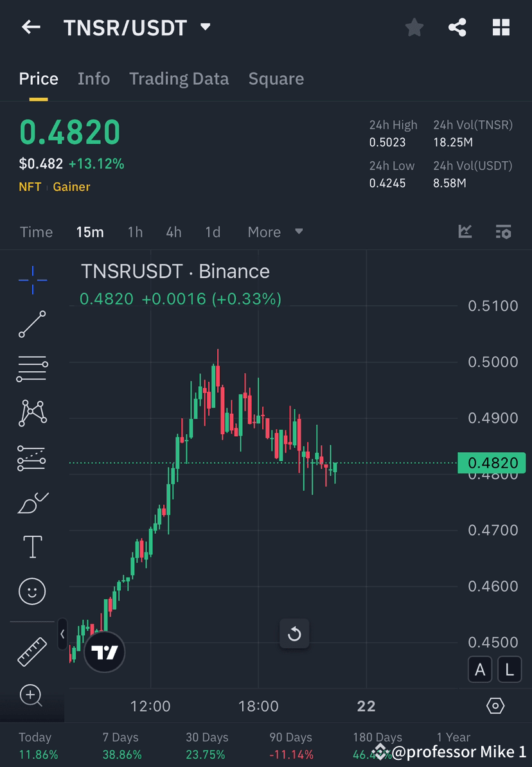
Task: Open the horizontal lines drawing tool
Action: [x=32, y=369]
